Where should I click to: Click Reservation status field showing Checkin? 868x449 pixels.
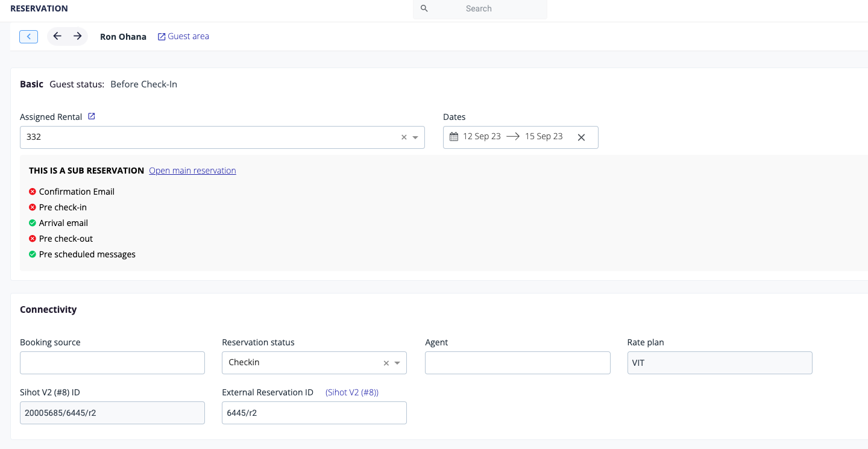coord(314,363)
